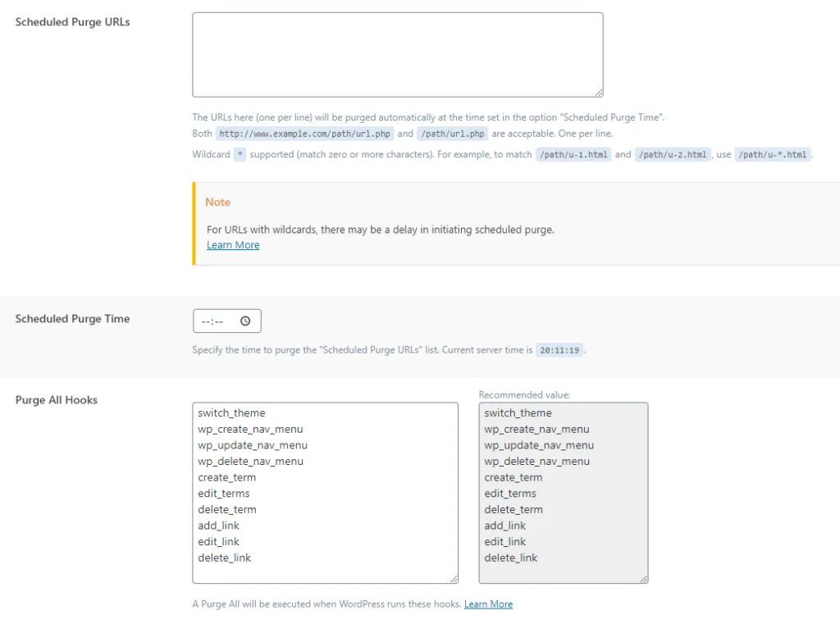Click wp_create_nav_menu in Purge All Hooks textarea
Screen dimensions: 840x633
[x=250, y=429]
